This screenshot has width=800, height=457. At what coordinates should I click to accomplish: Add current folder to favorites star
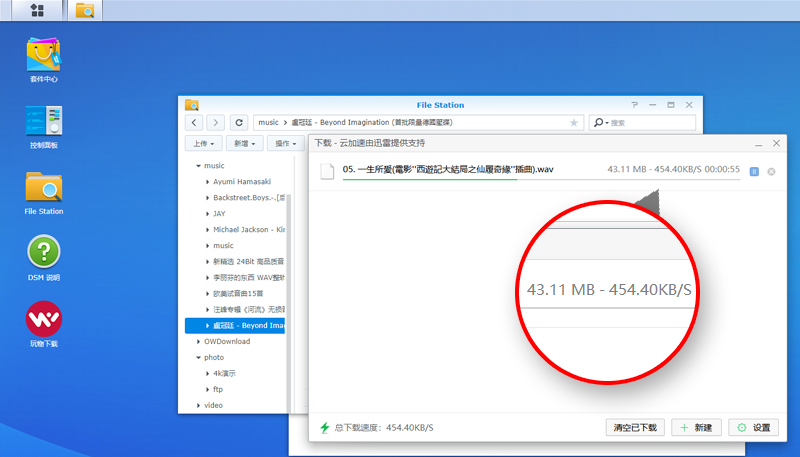click(574, 122)
